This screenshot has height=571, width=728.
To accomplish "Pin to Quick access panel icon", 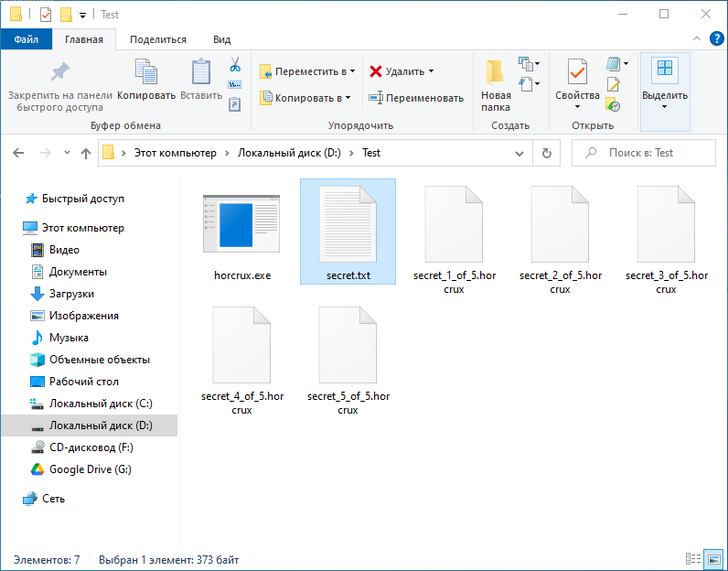I will (x=59, y=72).
